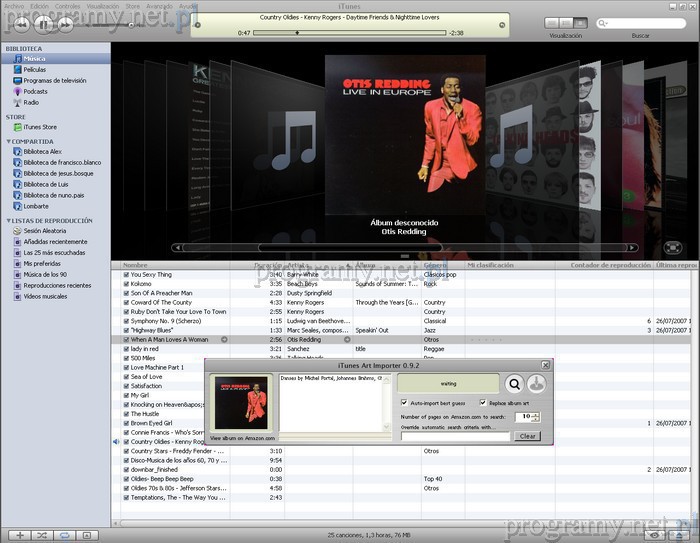Disable Auto-import best guess checkbox

[403, 402]
